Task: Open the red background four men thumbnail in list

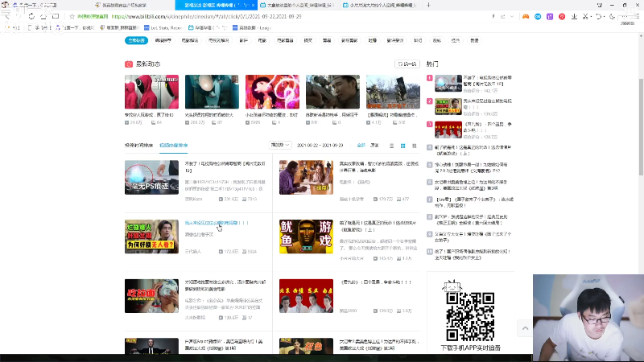Action: (x=306, y=296)
